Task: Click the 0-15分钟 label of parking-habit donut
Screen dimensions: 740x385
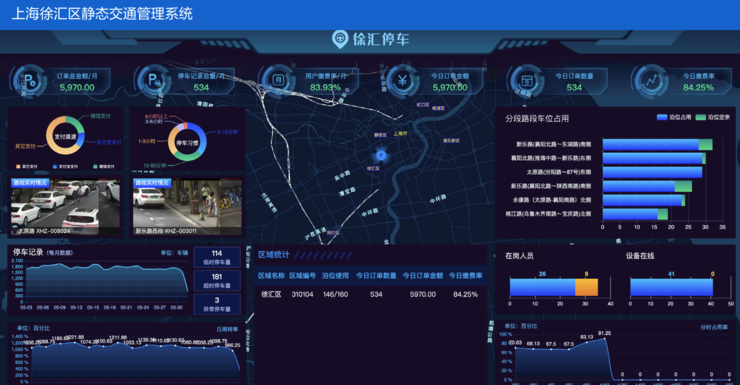Action: coord(227,132)
